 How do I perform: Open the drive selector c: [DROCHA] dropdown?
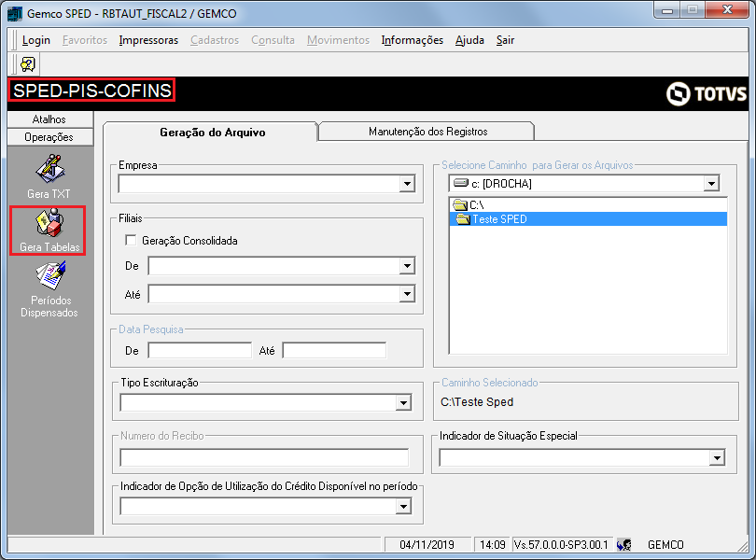tap(711, 183)
